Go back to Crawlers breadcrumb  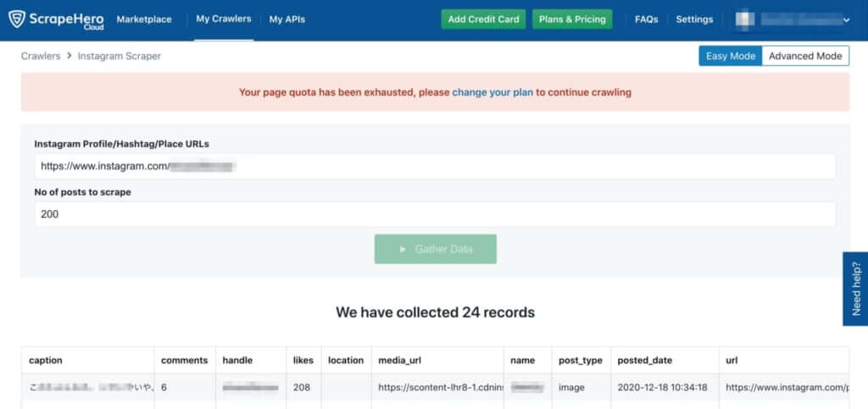41,56
